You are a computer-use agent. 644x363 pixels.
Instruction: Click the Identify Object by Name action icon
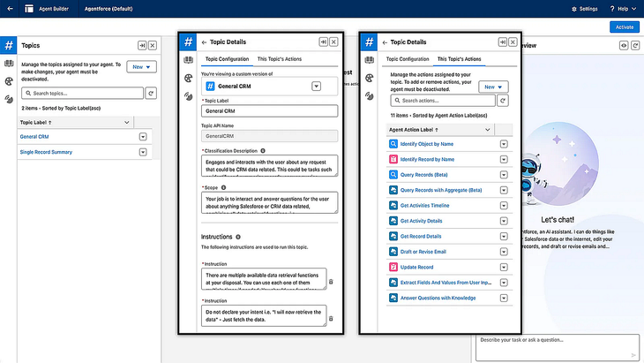point(393,143)
